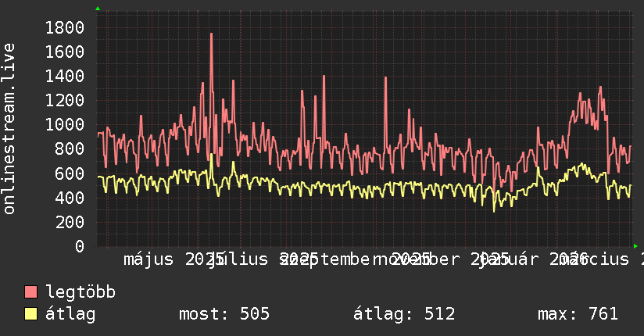
Task: Click the legtöbb legend label
Action: (x=80, y=292)
